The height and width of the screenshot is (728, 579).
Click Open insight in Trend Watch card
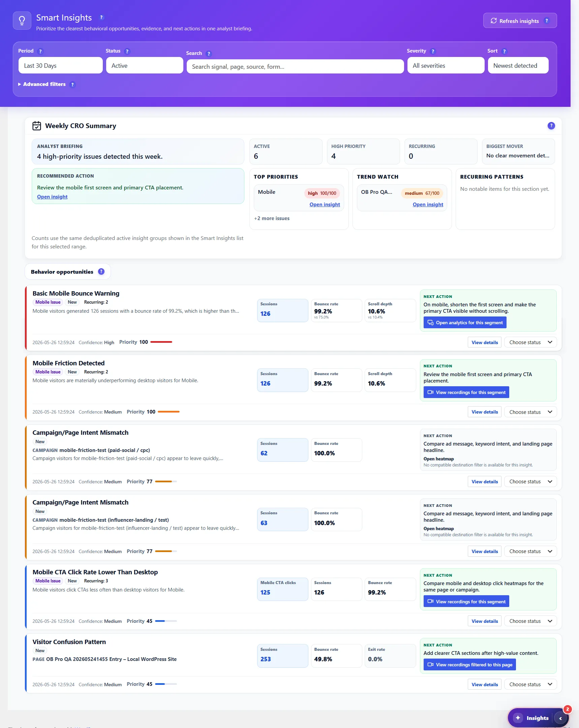coord(428,205)
